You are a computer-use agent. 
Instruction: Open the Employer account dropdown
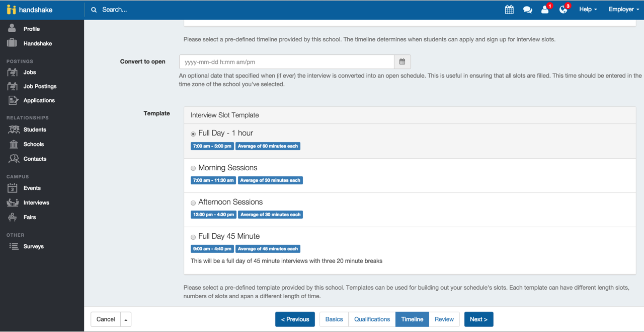(x=623, y=10)
